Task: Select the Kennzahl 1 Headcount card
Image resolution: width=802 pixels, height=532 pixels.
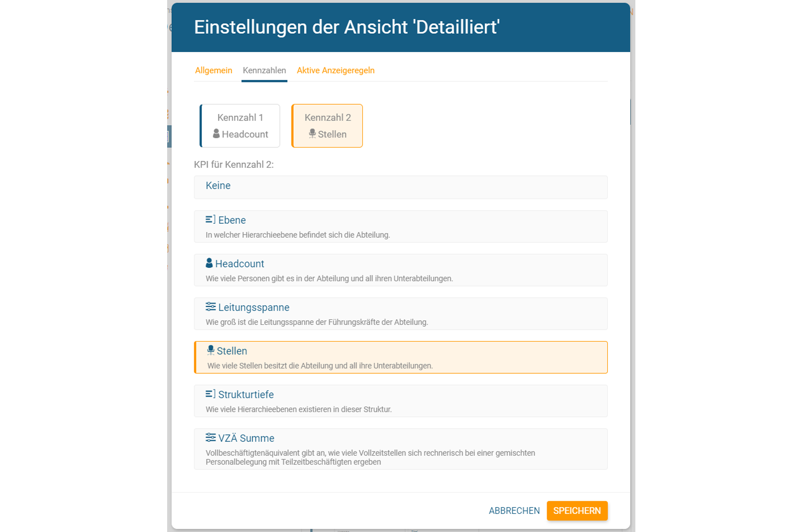Action: pos(240,126)
